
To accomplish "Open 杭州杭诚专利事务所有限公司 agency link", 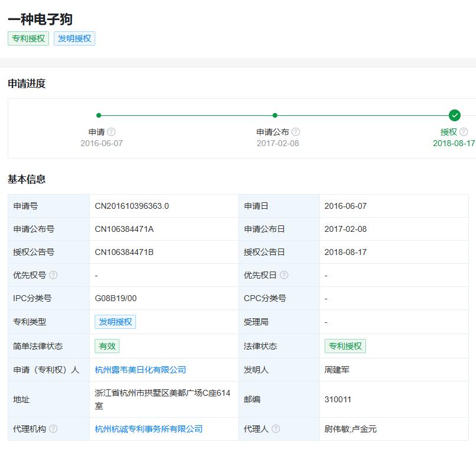I will point(149,429).
